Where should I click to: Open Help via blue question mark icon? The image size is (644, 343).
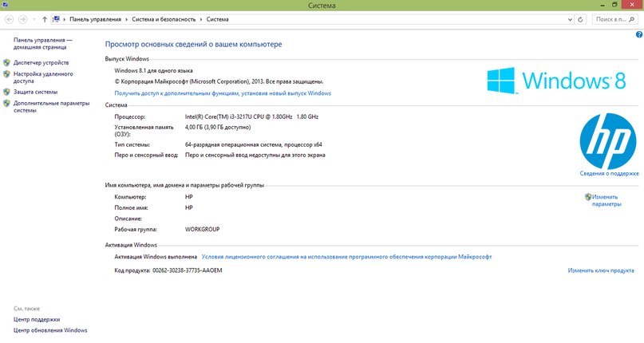click(639, 34)
